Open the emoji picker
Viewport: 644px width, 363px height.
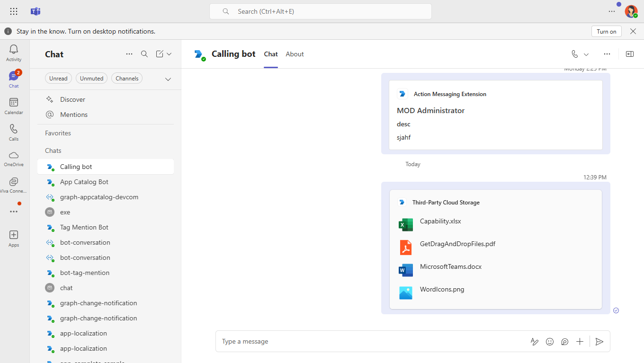click(550, 341)
